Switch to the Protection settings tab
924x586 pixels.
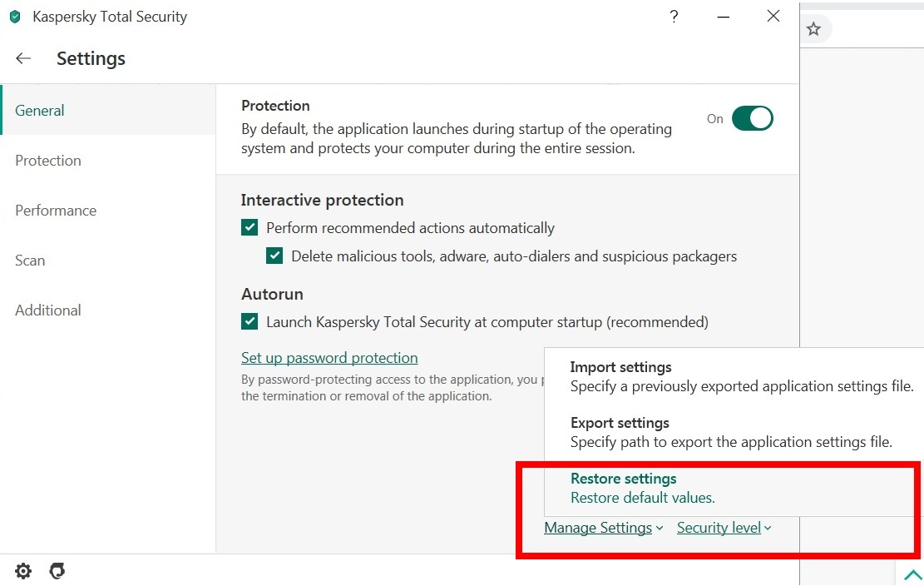[x=48, y=161]
